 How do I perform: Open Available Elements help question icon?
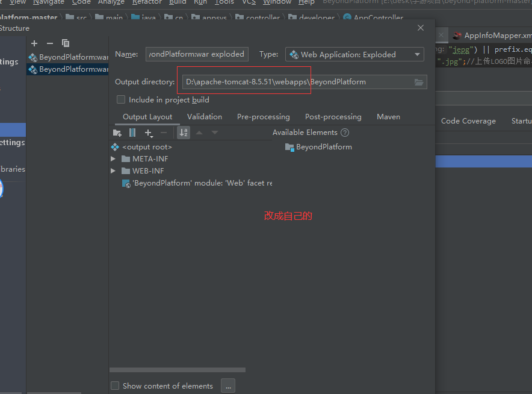[345, 133]
